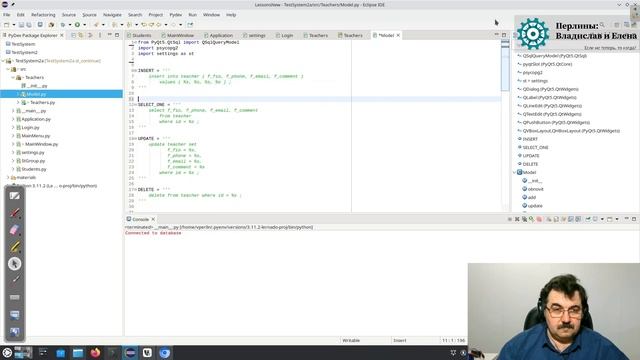Collapse the Teachers package in the tree
The height and width of the screenshot is (360, 640).
[13, 78]
